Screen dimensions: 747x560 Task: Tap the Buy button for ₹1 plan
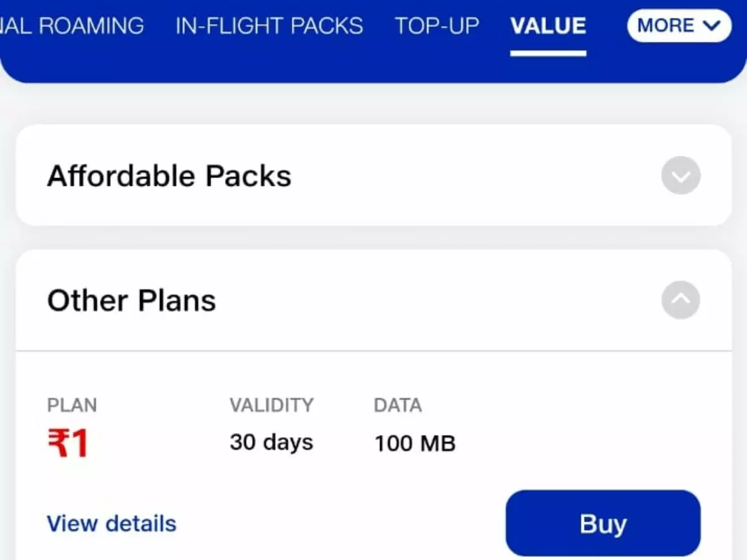click(602, 523)
